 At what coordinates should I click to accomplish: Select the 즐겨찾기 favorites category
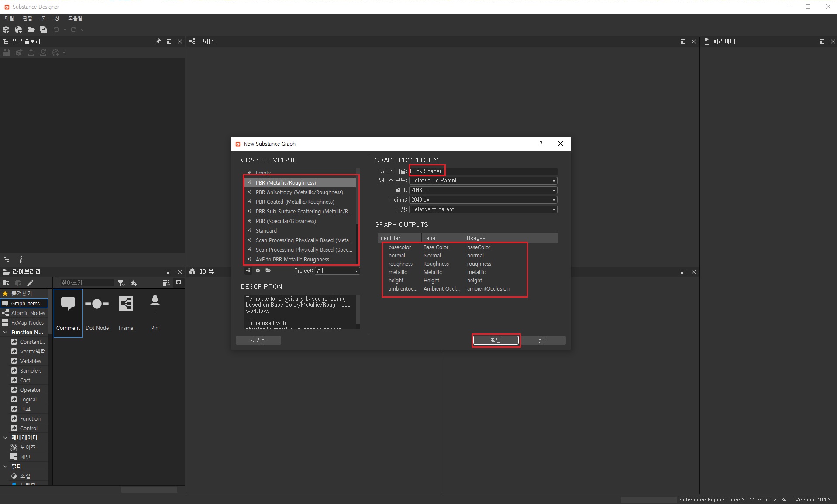24,294
